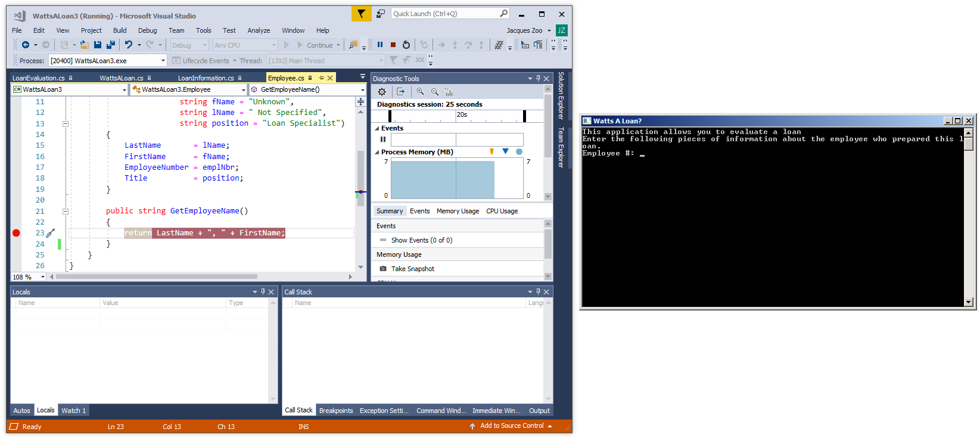Viewport: 980px width, 438px height.
Task: Toggle the GC orange marker legend
Action: coord(491,152)
